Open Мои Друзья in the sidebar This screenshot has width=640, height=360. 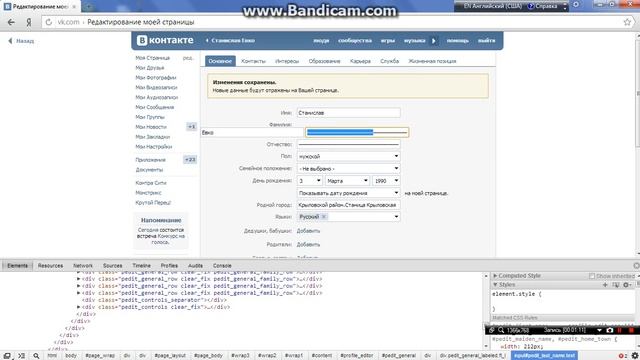click(x=150, y=68)
